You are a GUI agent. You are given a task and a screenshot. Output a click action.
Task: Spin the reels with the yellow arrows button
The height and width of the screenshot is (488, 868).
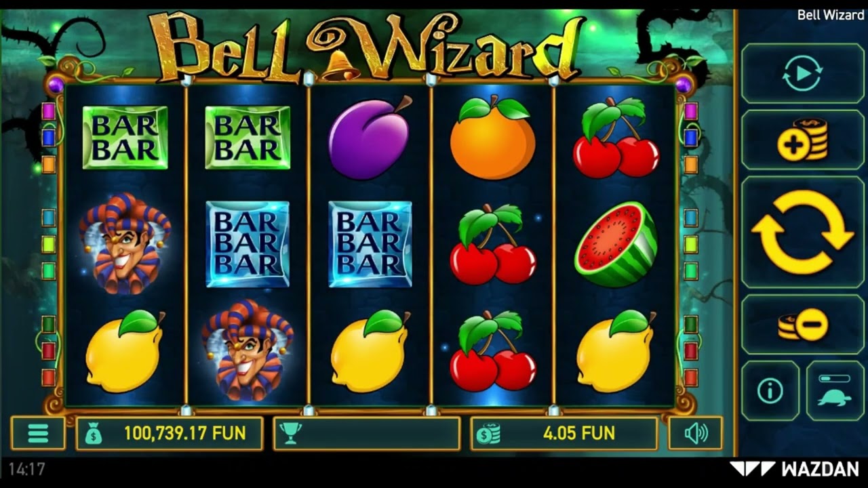803,232
